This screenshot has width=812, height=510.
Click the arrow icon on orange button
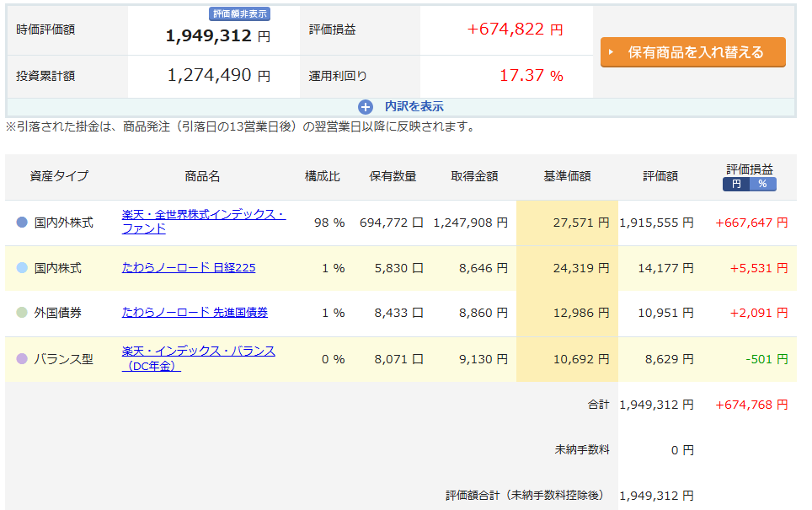click(611, 52)
